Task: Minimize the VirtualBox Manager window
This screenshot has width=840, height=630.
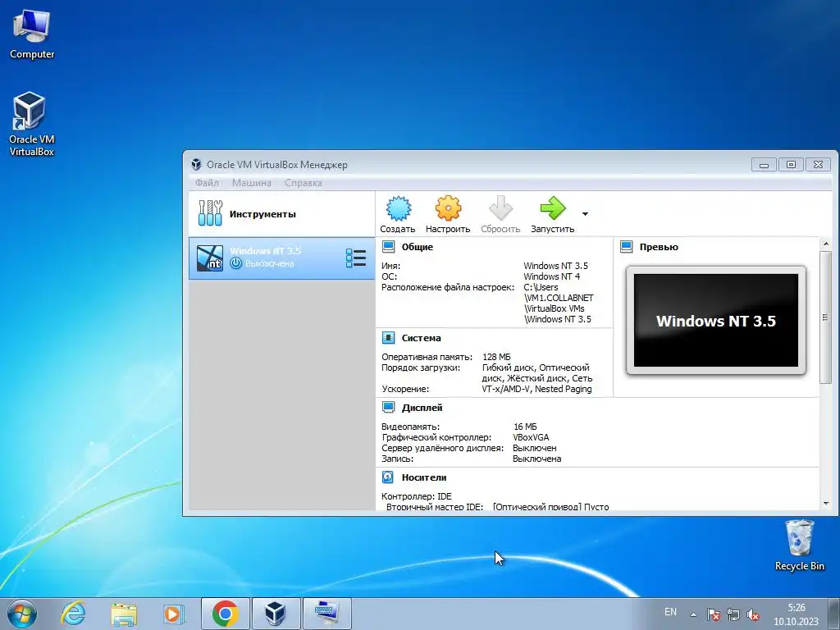Action: pyautogui.click(x=764, y=165)
